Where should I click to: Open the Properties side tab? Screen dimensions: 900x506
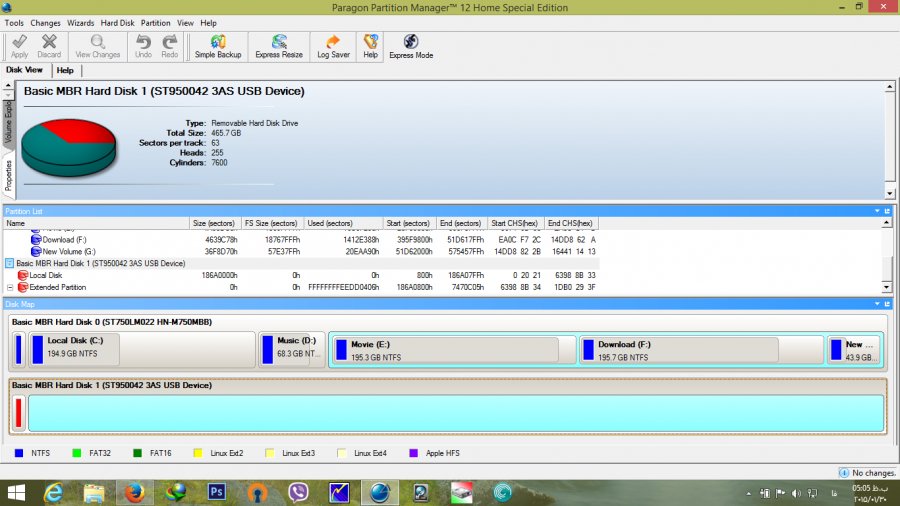(x=8, y=175)
